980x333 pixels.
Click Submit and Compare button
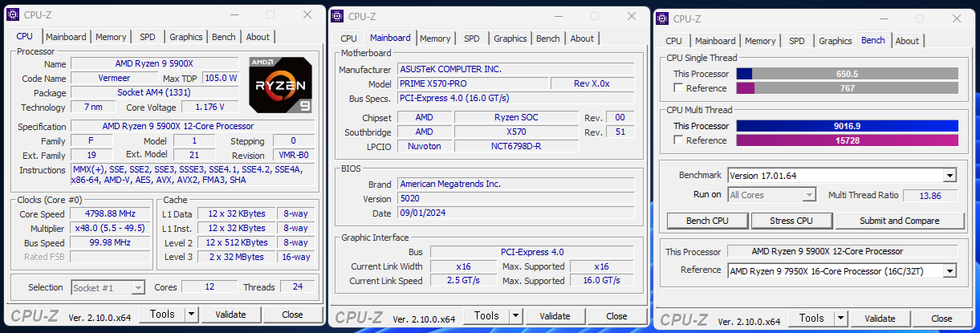coord(899,221)
